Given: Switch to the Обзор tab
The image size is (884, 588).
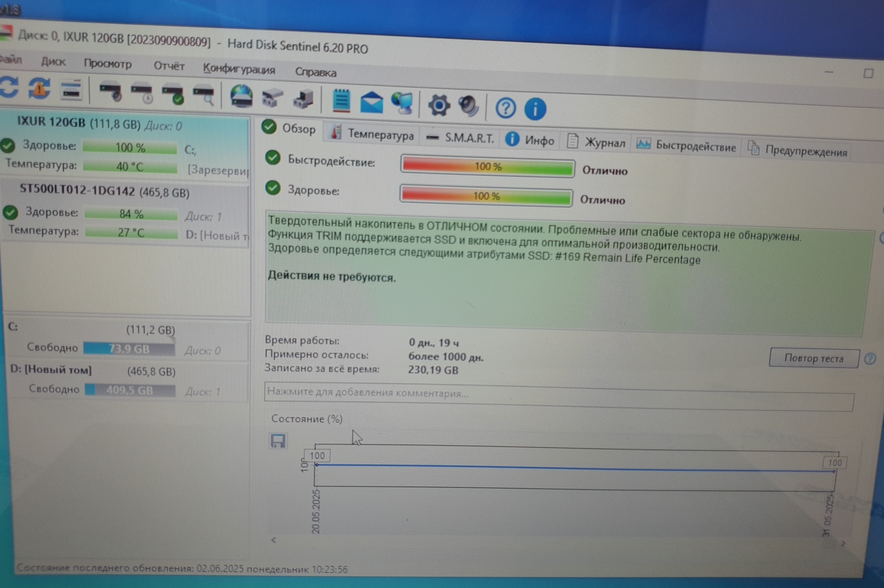Looking at the screenshot, I should pyautogui.click(x=290, y=128).
